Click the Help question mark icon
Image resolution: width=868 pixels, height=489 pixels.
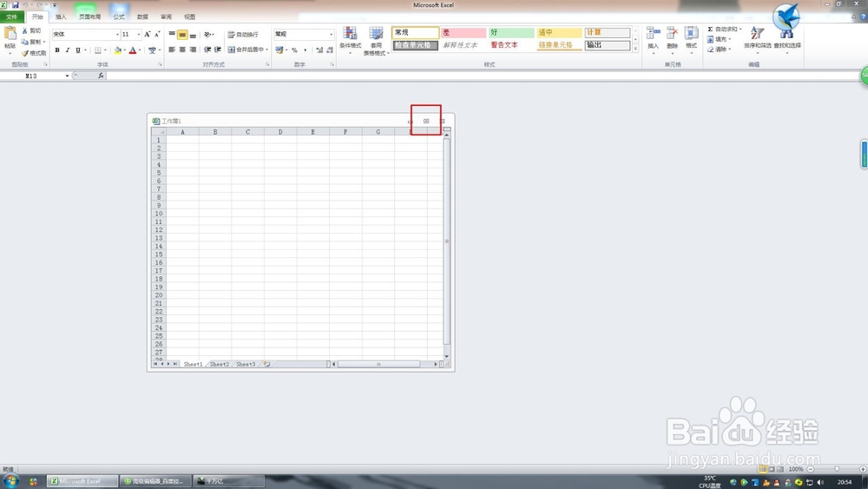(x=863, y=17)
